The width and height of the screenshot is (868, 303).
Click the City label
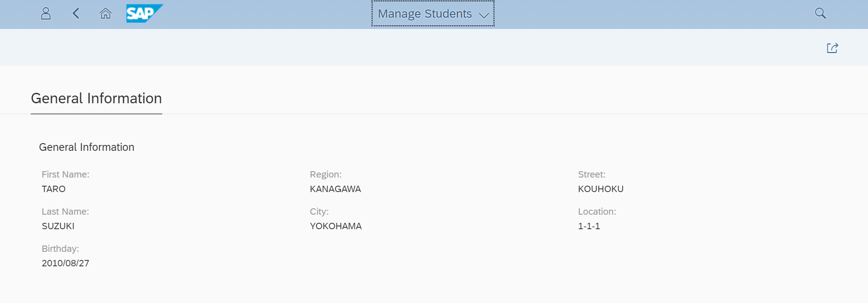click(319, 212)
